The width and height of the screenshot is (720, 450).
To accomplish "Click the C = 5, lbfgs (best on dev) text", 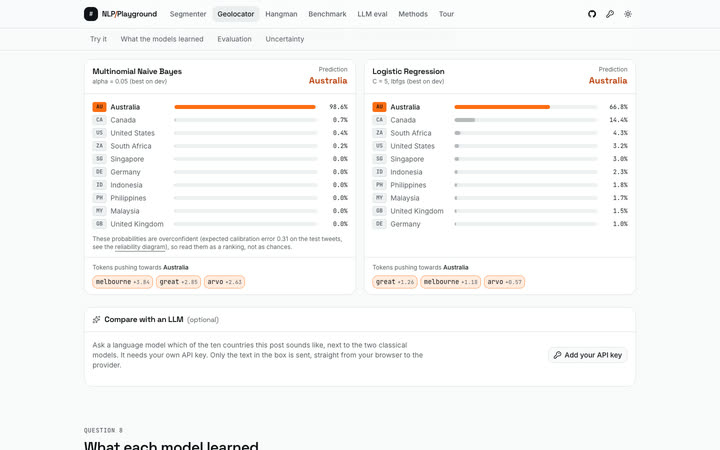I will 408,82.
